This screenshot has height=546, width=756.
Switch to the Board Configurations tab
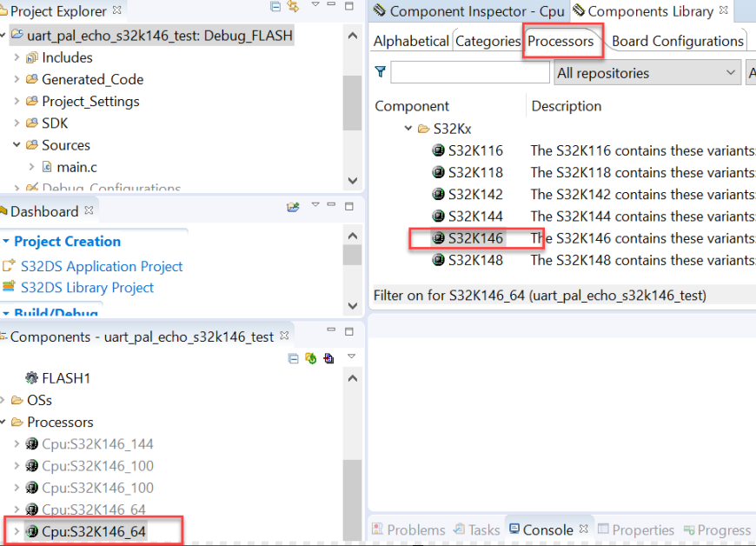675,40
